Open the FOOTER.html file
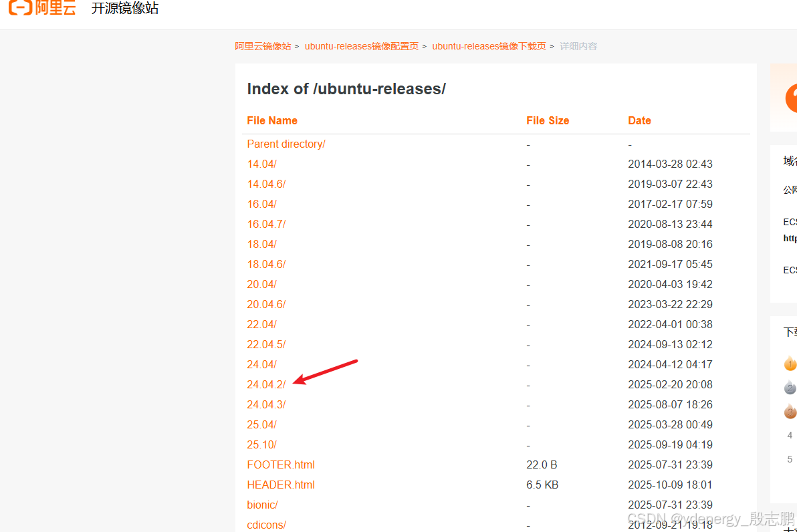Viewport: 797px width, 532px height. click(281, 465)
